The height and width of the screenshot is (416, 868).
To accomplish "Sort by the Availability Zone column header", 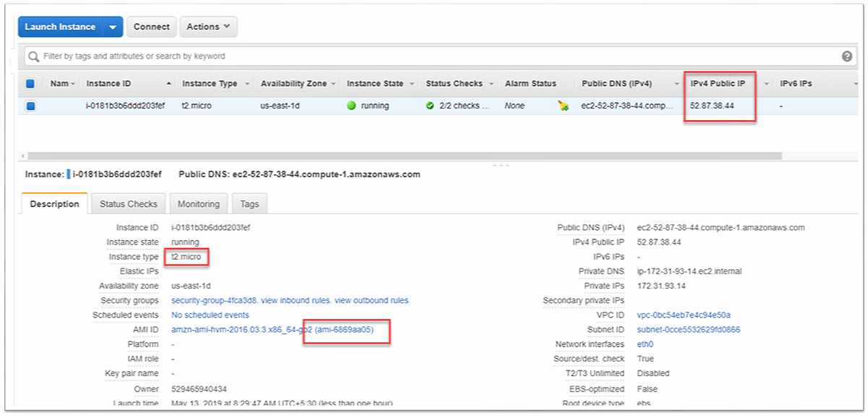I will click(294, 84).
